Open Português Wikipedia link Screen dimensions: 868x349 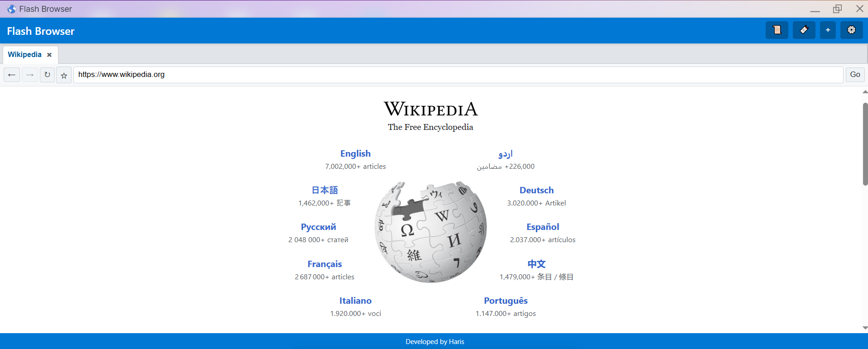tap(506, 301)
